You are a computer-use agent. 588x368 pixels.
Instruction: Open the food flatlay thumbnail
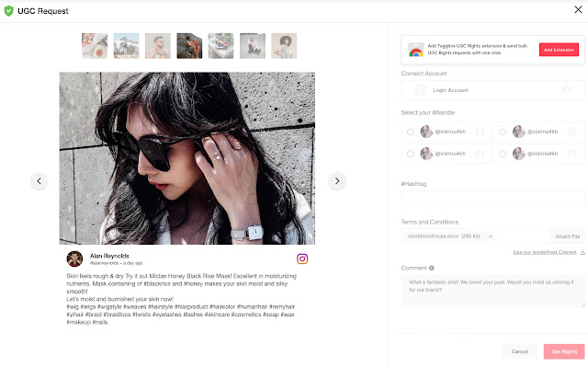[95, 46]
